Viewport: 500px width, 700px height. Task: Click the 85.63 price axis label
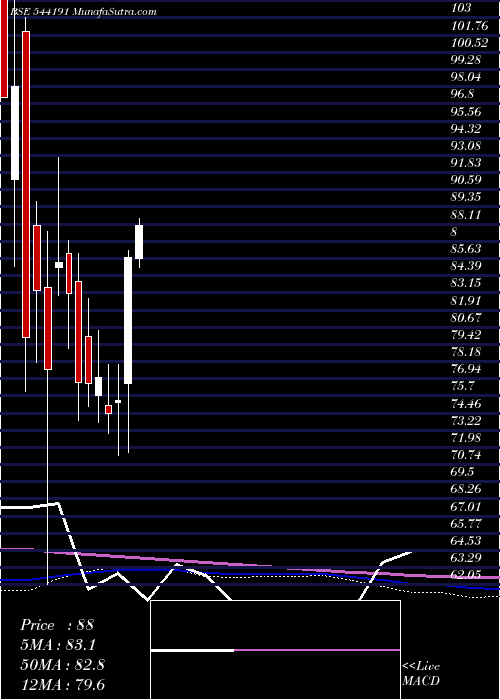[466, 249]
